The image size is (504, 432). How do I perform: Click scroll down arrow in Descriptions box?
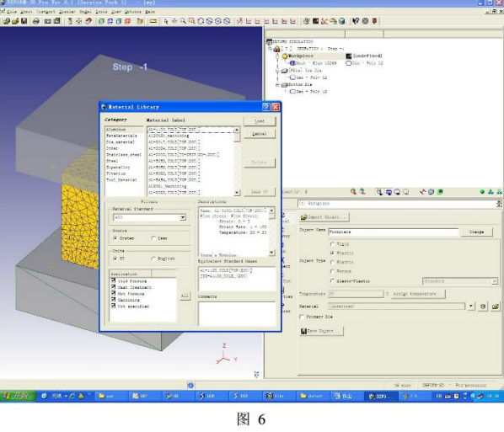271,253
